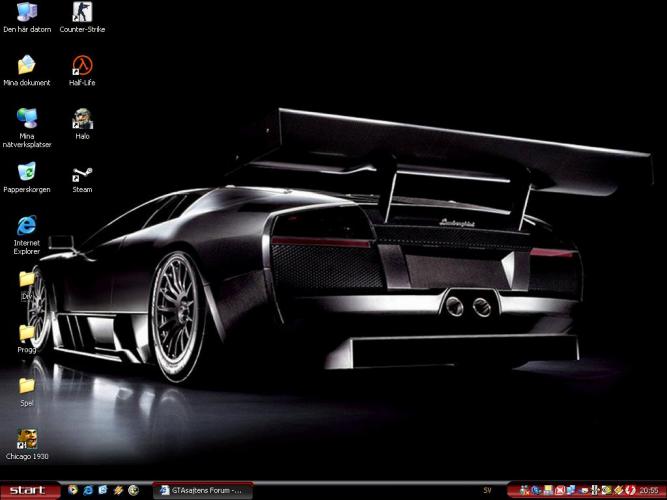Screen dimensions: 667x500
Task: Click the Windows Media Player quick launch icon
Action: click(72, 490)
